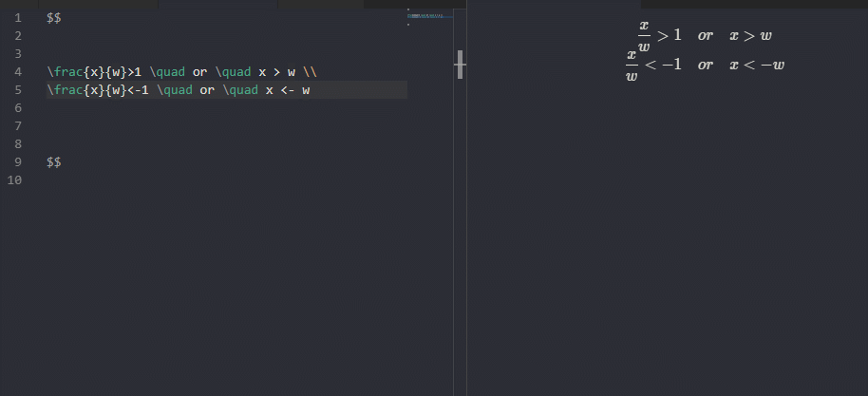This screenshot has width=868, height=396.
Task: Place cursor after final "w" on line 5
Action: coord(311,90)
